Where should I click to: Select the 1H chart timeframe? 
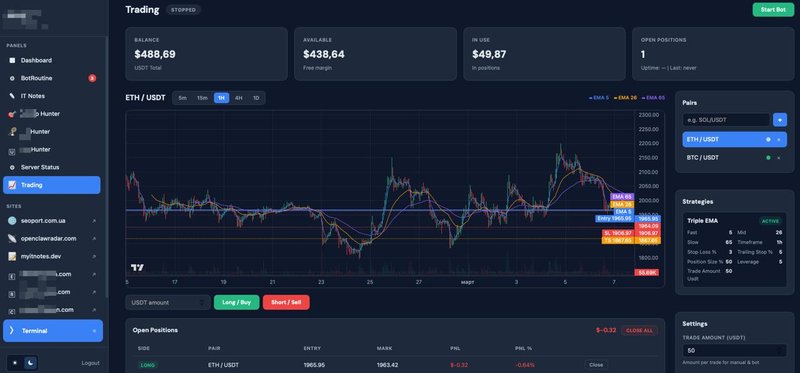click(221, 98)
